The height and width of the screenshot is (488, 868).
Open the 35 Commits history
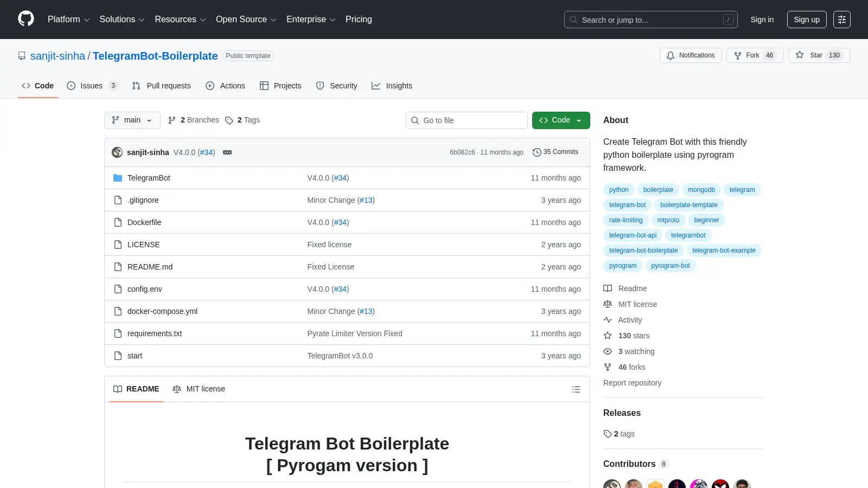click(556, 152)
